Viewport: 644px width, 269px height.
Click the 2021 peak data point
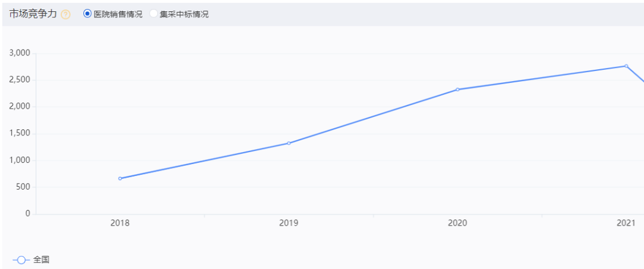[626, 66]
